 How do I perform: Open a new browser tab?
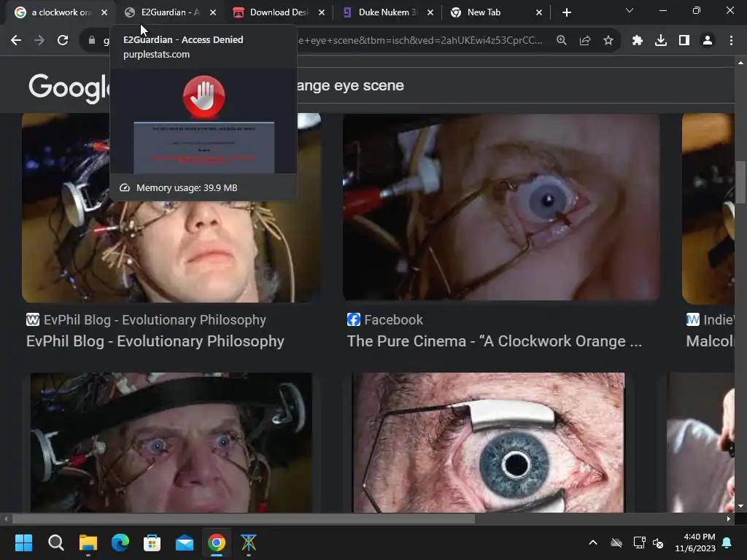[566, 12]
